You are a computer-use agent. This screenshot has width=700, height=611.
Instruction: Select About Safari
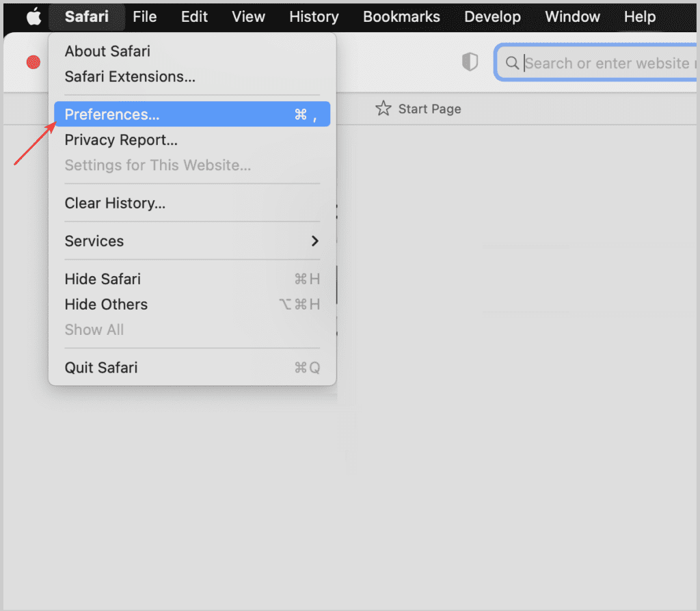coord(192,51)
